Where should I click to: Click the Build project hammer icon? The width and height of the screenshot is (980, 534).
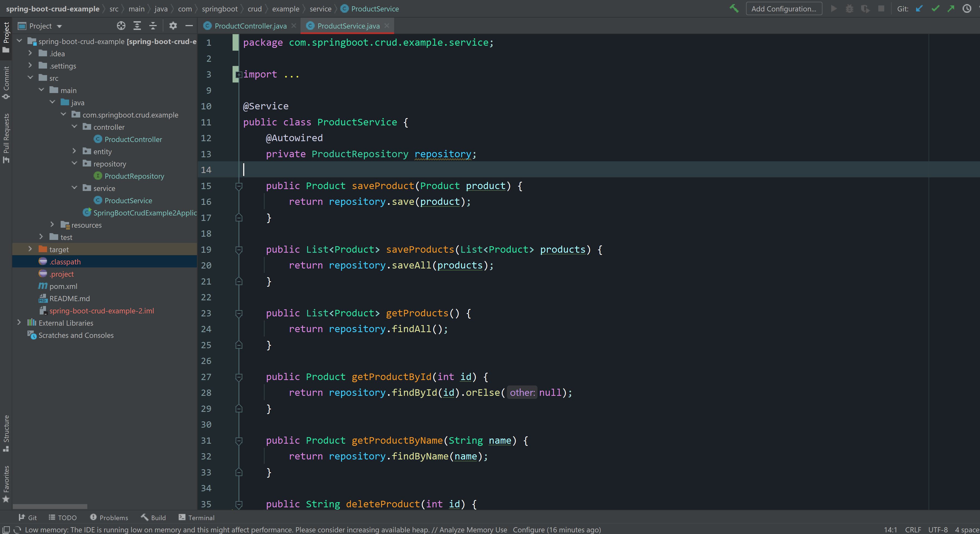coord(734,8)
